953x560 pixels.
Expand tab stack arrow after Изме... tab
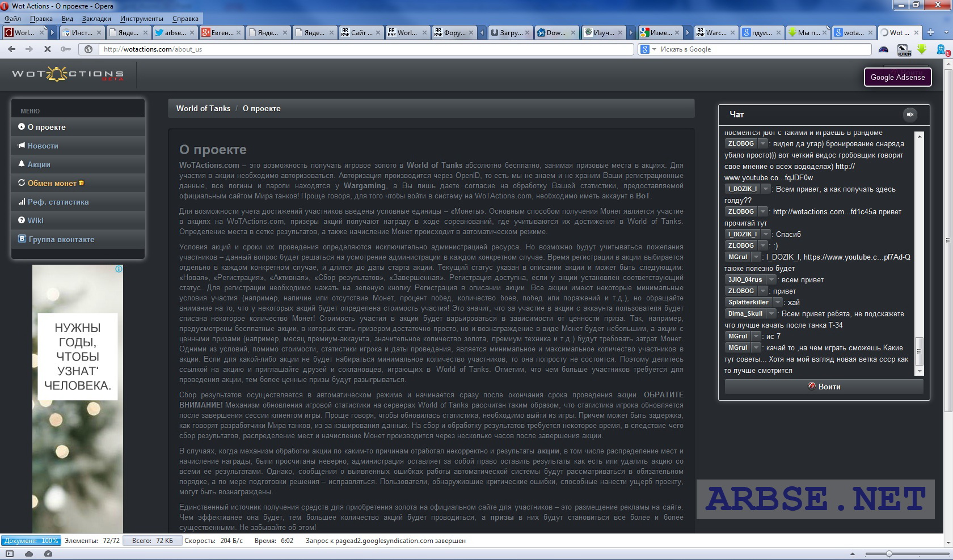(688, 33)
